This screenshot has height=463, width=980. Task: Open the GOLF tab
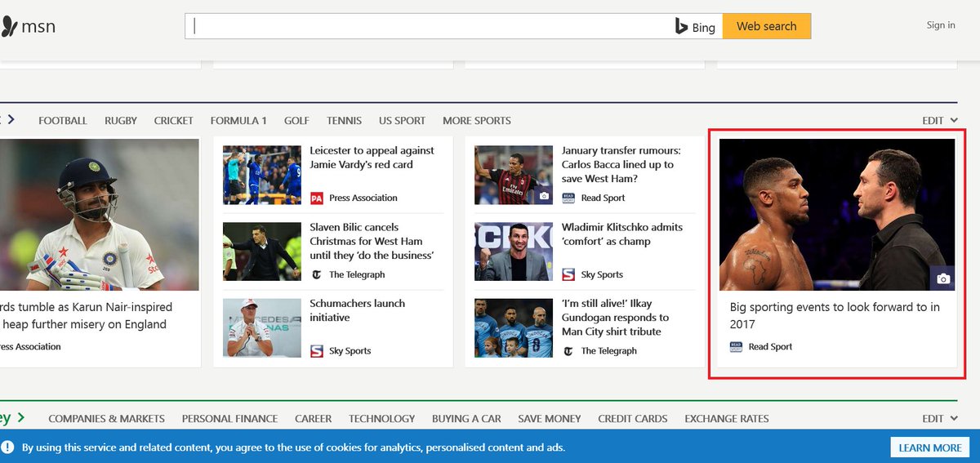point(296,120)
